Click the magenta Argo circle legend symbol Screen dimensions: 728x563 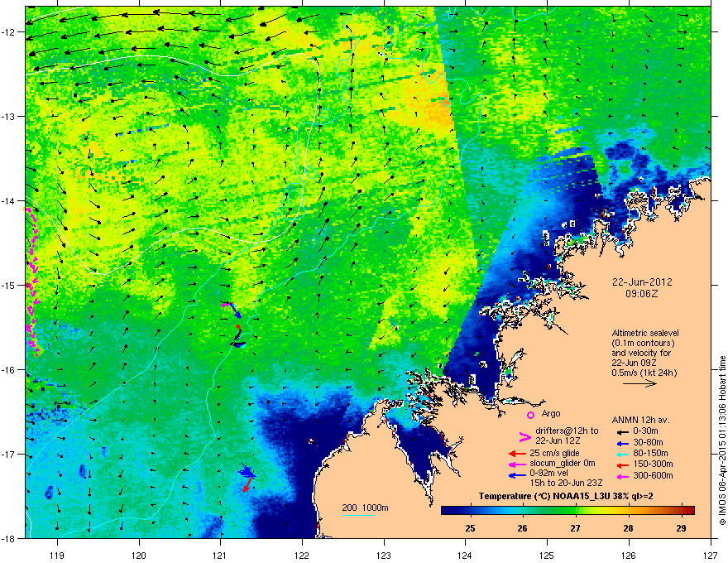tap(530, 415)
